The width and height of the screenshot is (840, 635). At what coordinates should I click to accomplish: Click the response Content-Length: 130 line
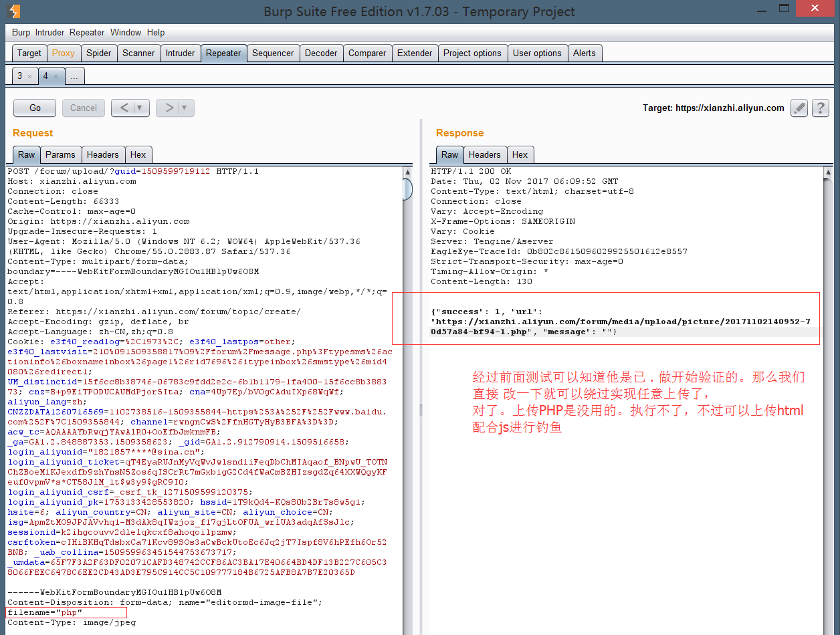(x=482, y=281)
